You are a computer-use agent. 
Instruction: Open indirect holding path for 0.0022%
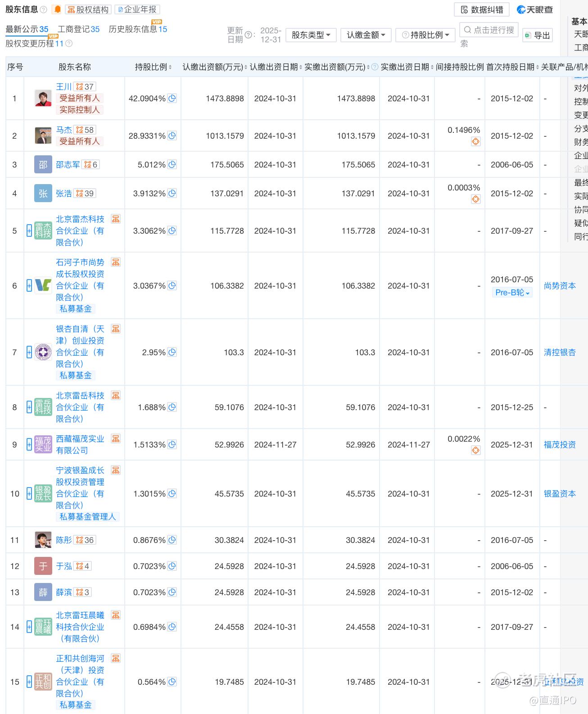pos(475,451)
